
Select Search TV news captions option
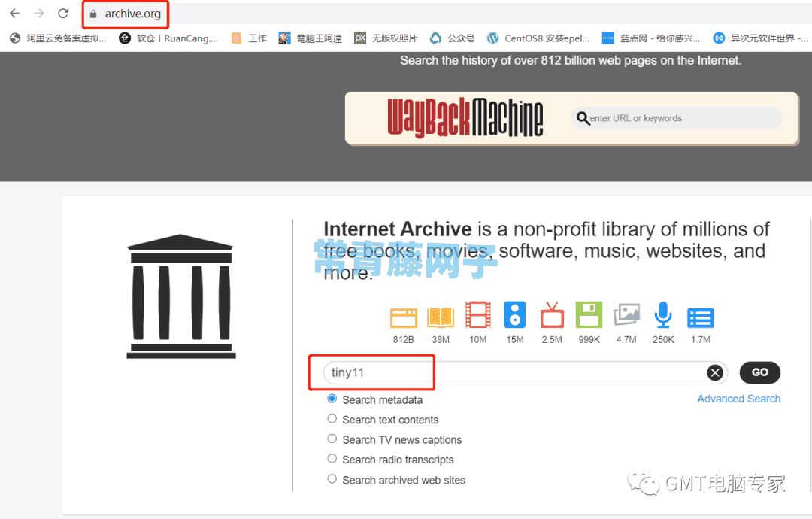point(332,439)
